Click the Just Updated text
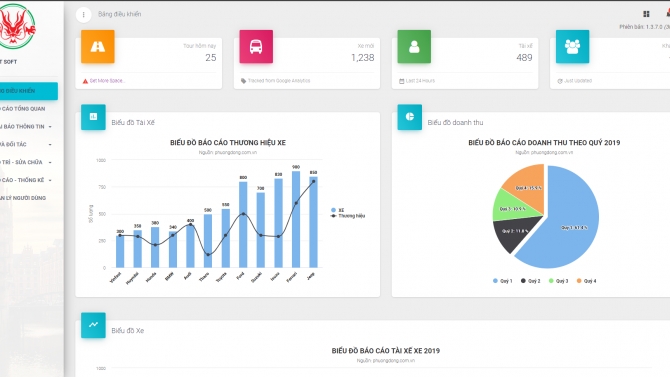This screenshot has height=377, width=670. [578, 81]
